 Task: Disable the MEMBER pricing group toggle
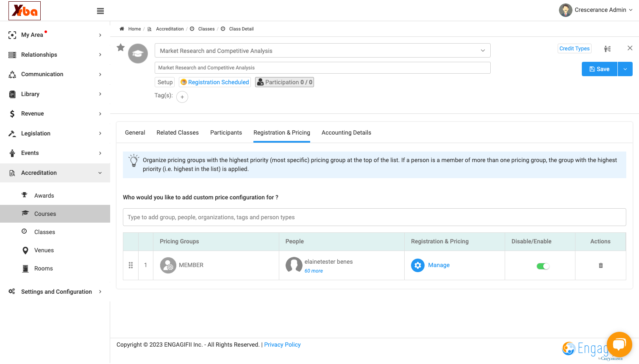[543, 266]
